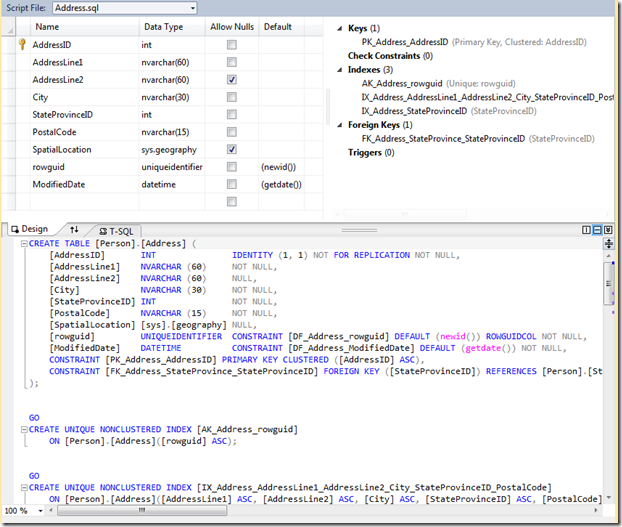Click the City name cell
The width and height of the screenshot is (622, 527).
(x=84, y=97)
